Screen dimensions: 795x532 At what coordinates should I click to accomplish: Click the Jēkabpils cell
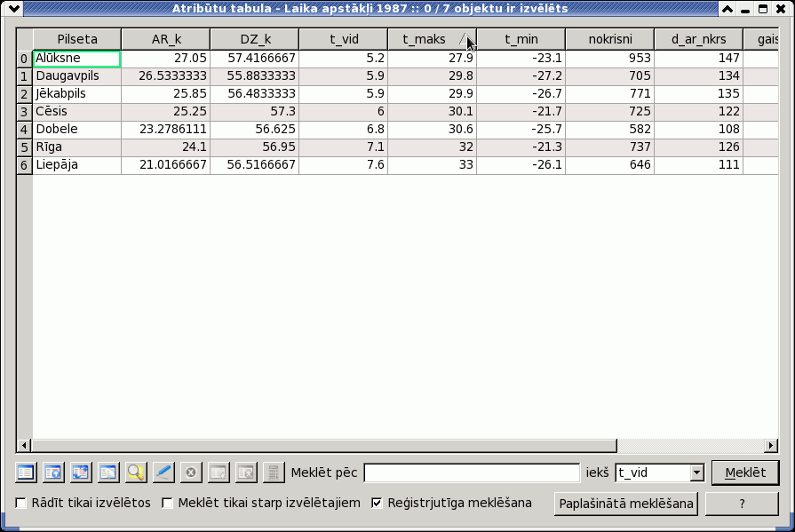coord(77,94)
